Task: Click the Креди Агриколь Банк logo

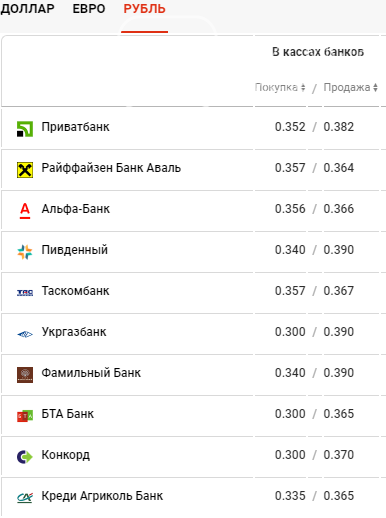Action: (25, 498)
